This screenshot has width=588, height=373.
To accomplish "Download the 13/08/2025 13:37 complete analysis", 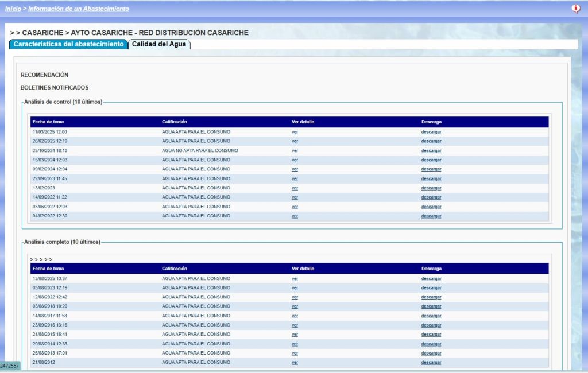I will pyautogui.click(x=431, y=279).
